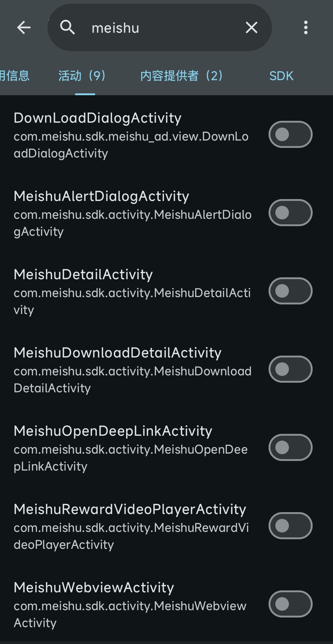Toggle the DownLoadDialogActivity switch
This screenshot has height=644, width=333.
(x=290, y=135)
